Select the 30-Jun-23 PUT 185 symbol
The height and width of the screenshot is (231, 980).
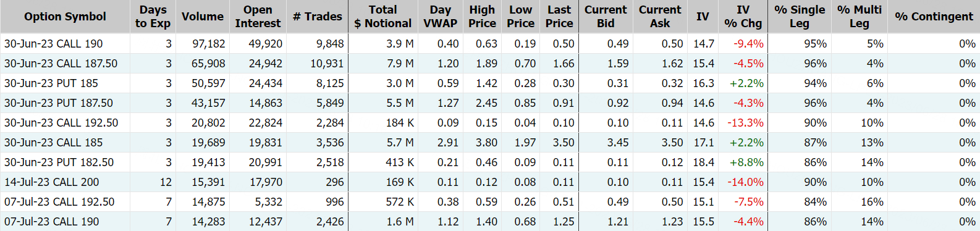[x=51, y=83]
